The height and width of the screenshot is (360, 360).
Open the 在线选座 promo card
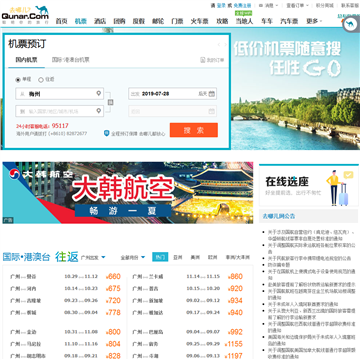click(x=309, y=186)
